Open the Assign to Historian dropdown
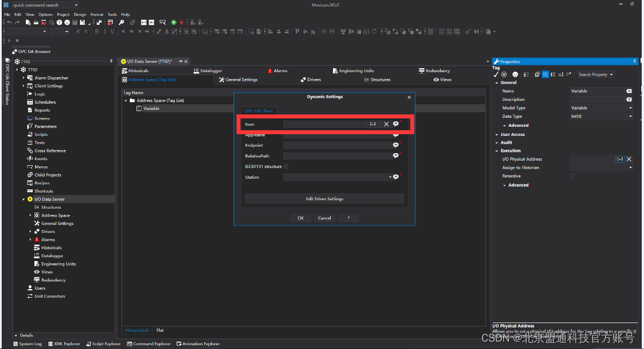The height and width of the screenshot is (349, 644). 630,167
